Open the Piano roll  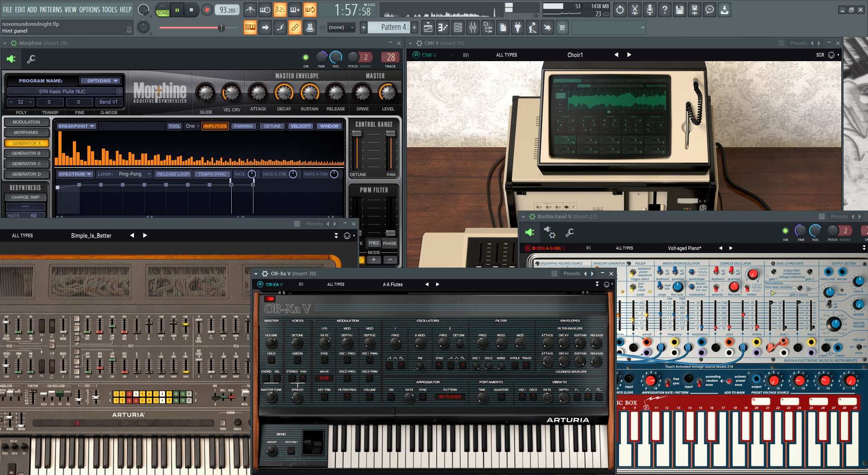pyautogui.click(x=443, y=28)
